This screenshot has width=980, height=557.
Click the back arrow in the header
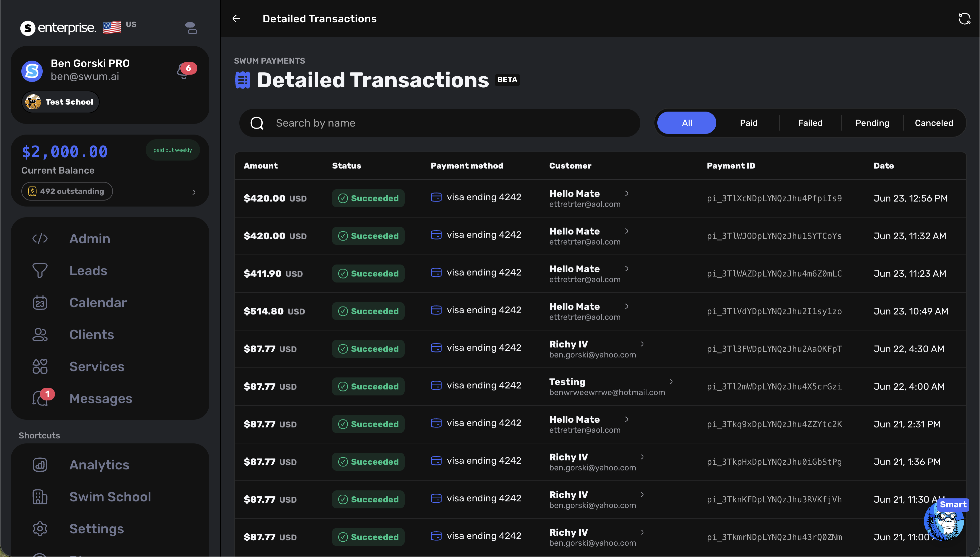(236, 18)
